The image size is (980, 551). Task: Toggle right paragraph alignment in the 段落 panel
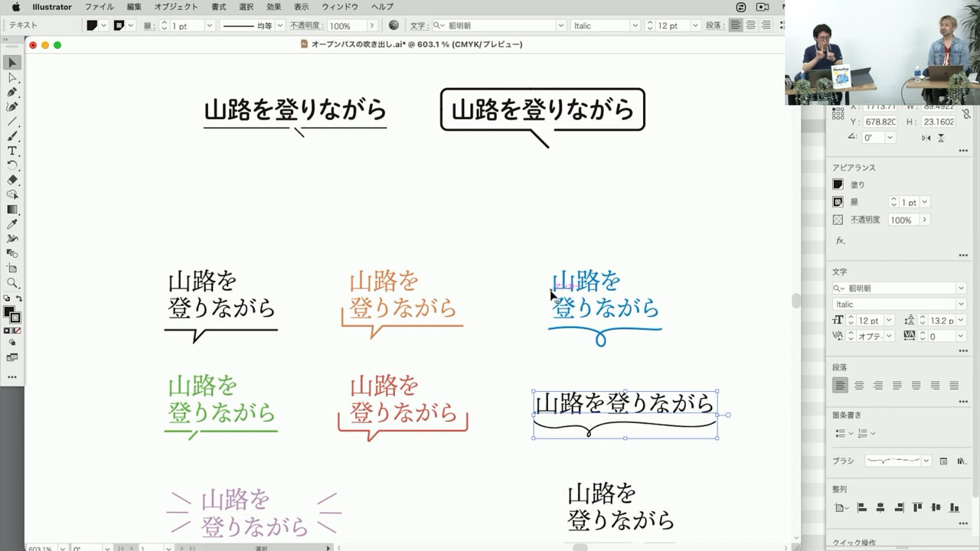point(878,386)
